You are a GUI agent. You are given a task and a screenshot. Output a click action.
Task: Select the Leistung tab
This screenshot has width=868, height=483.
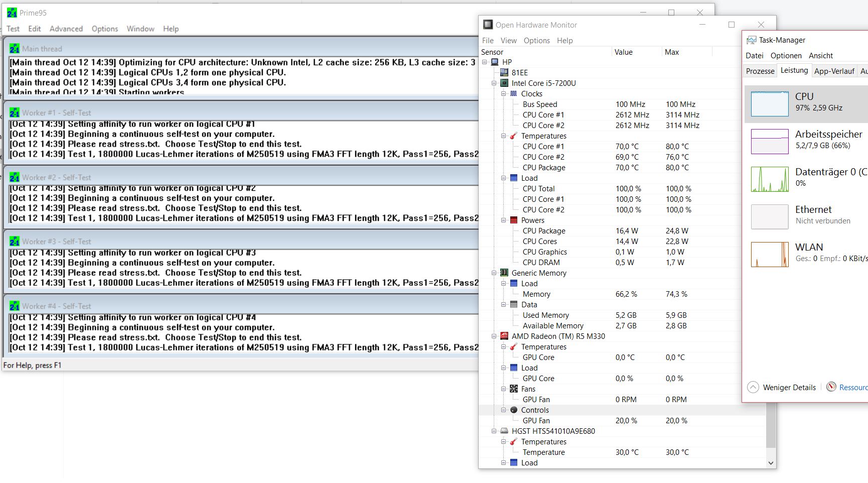[x=794, y=70]
